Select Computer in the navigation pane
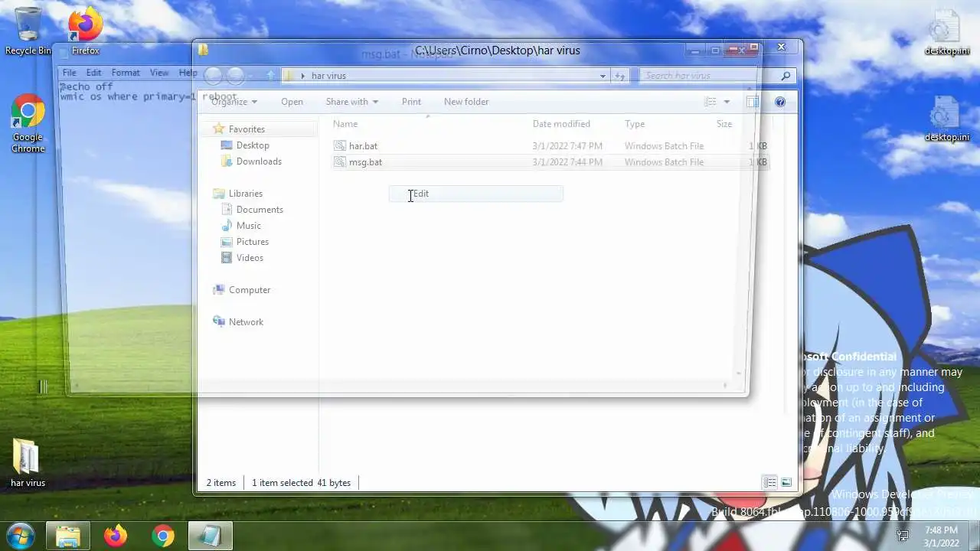This screenshot has width=980, height=551. (x=250, y=290)
